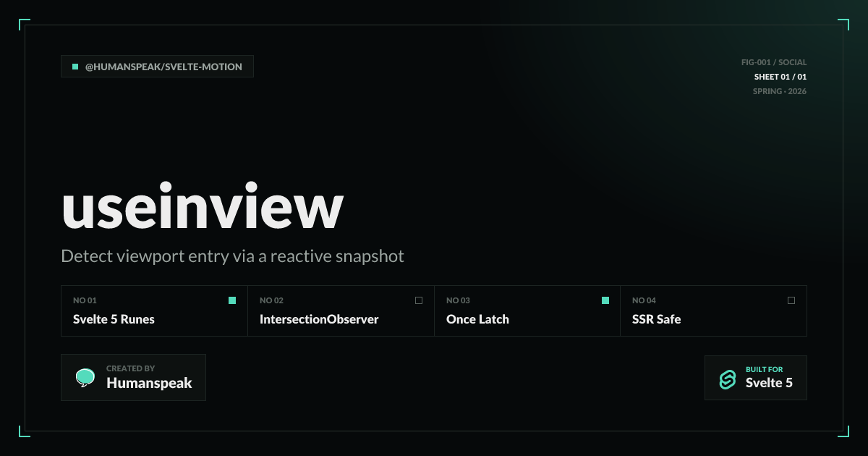Click the Svelte logo icon
The height and width of the screenshot is (456, 868).
point(727,379)
